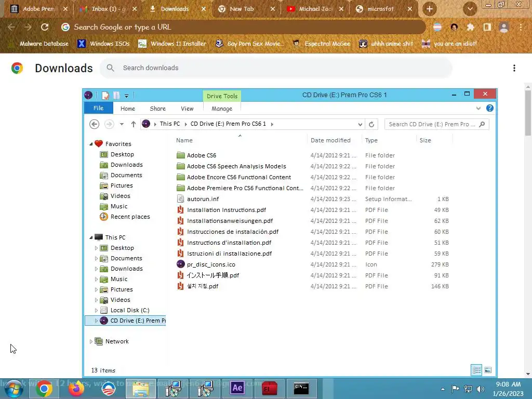Viewport: 532px width, 399px height.
Task: Open Chrome extensions puzzle icon
Action: coord(470,27)
